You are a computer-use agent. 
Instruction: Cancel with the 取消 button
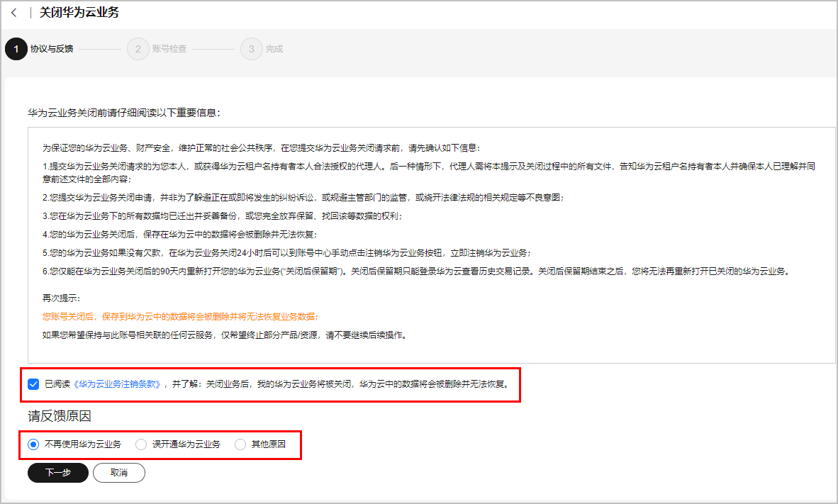(x=119, y=473)
